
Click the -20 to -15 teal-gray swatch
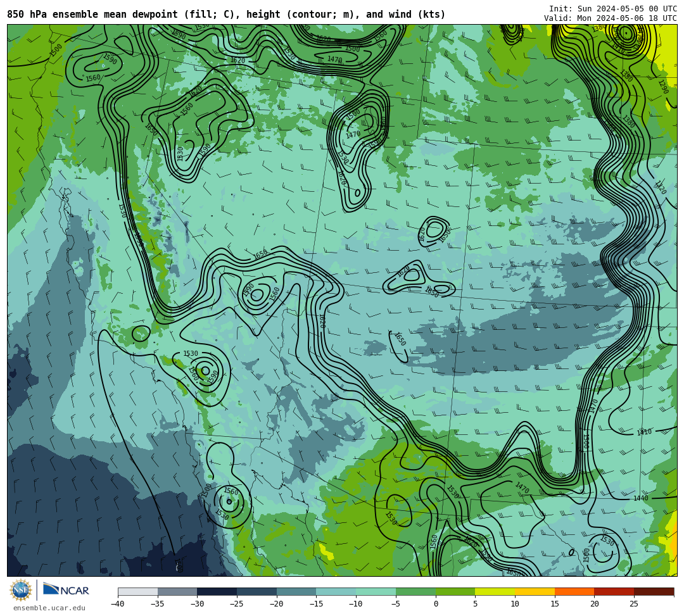pos(296,591)
